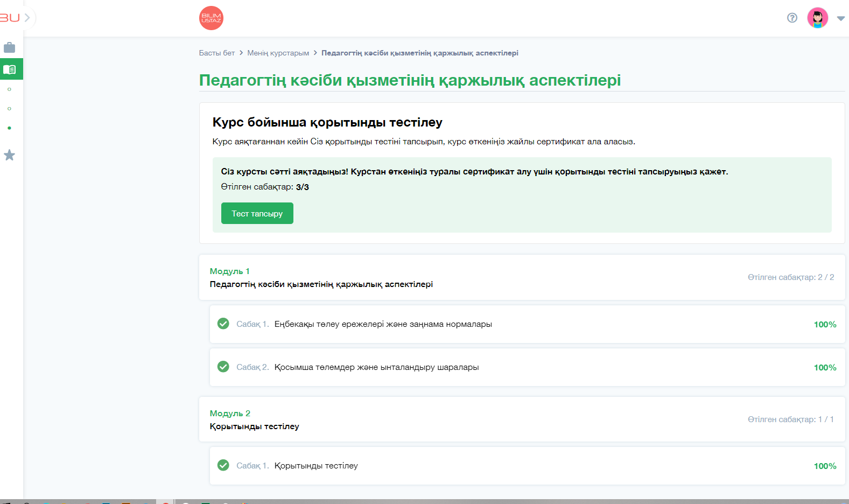The height and width of the screenshot is (504, 849).
Task: Click Өтілген сабақтар: 2 / 2 text
Action: (791, 277)
